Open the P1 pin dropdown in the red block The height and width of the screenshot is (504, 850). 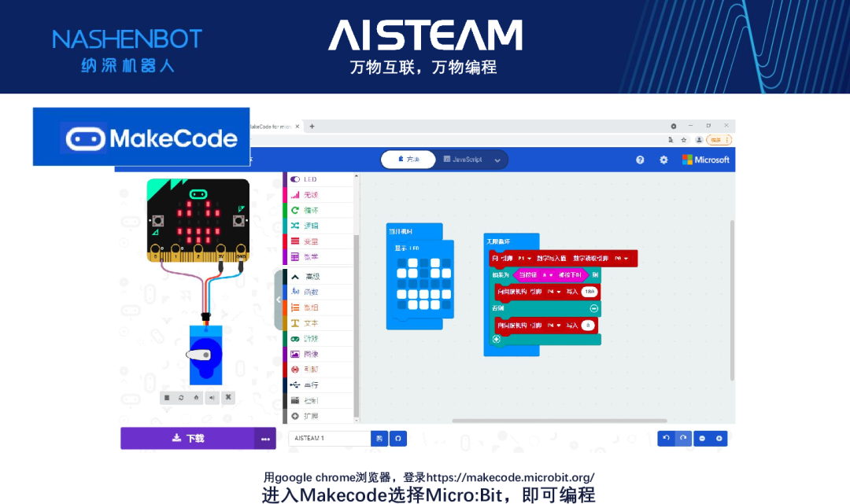pyautogui.click(x=524, y=258)
